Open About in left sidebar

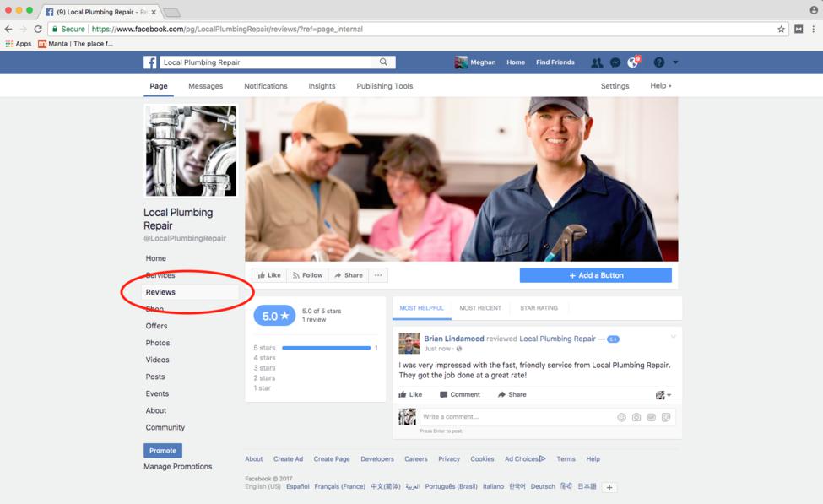click(x=156, y=410)
